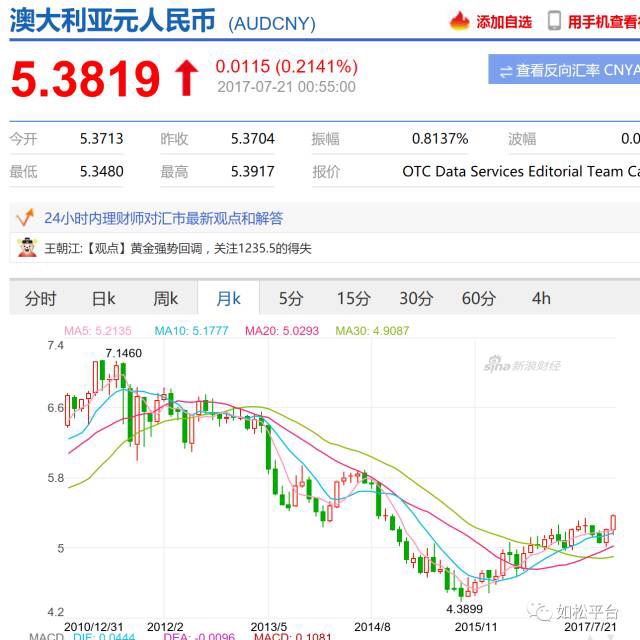Screen dimensions: 640x640
Task: Click the MA5: 5.2135 legend label
Action: (x=98, y=331)
